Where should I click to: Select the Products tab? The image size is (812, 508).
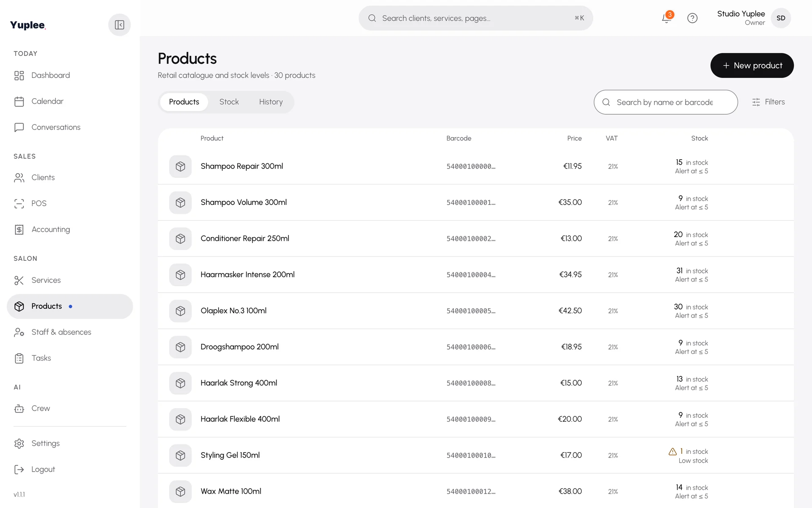click(184, 102)
